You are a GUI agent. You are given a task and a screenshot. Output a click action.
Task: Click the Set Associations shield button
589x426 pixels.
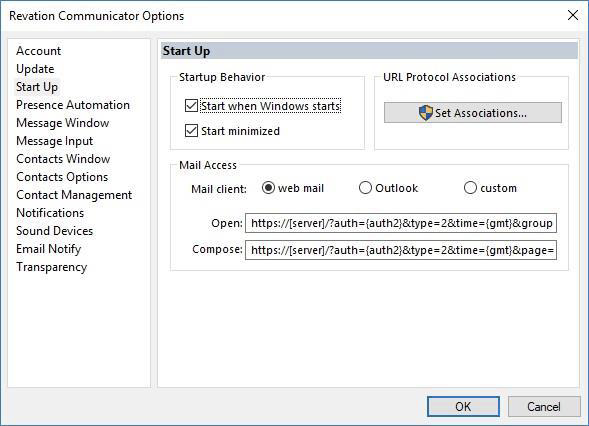[473, 113]
